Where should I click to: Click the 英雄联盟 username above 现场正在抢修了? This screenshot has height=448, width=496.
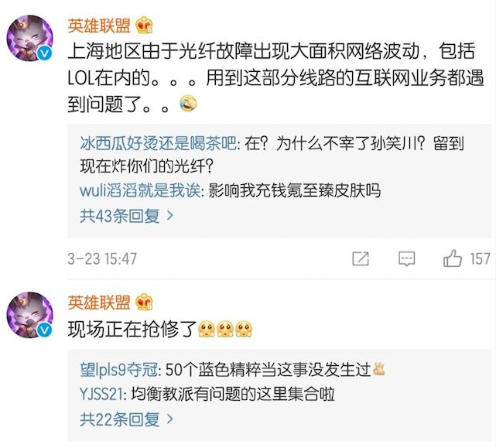99,302
